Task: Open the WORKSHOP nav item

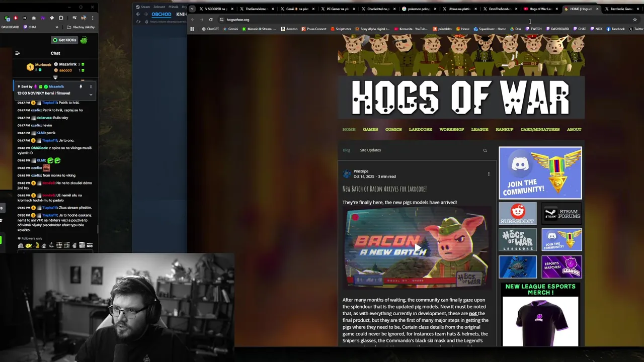Action: coord(452,130)
